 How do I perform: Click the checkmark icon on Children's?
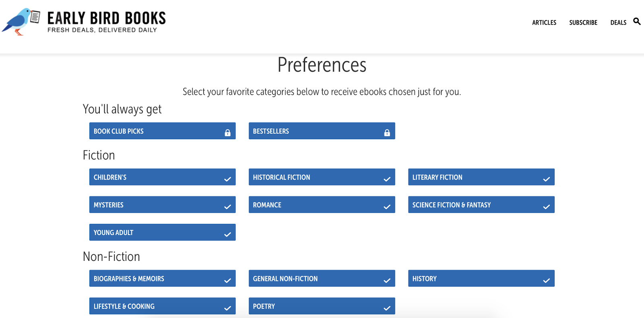(227, 179)
